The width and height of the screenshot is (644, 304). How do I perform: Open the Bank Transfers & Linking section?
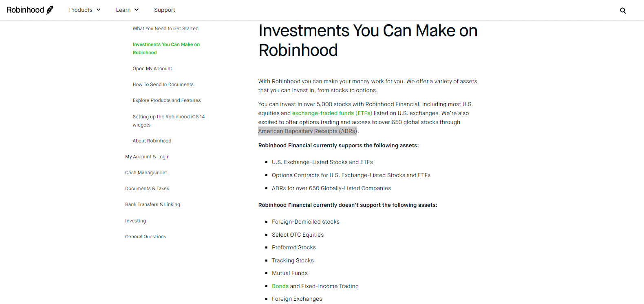tap(152, 204)
